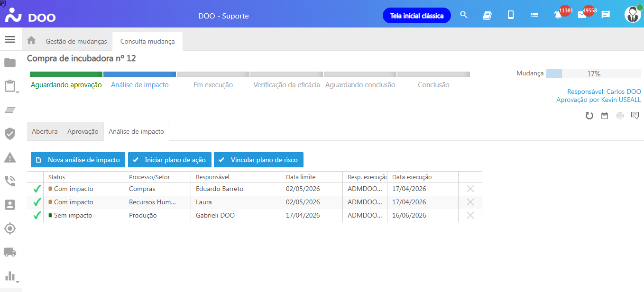The width and height of the screenshot is (644, 292).
Task: Open the contact card sidebar module
Action: [x=10, y=205]
